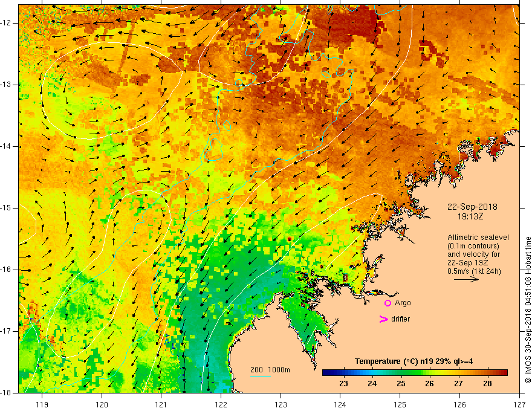Click the 24 value on temperature scale
Image resolution: width=532 pixels, height=411 pixels.
(x=372, y=384)
